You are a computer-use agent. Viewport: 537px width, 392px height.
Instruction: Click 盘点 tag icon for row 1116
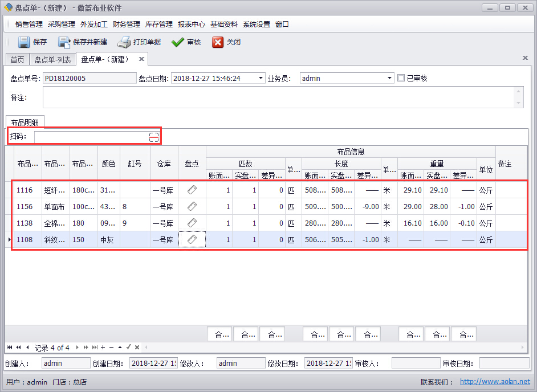click(192, 190)
